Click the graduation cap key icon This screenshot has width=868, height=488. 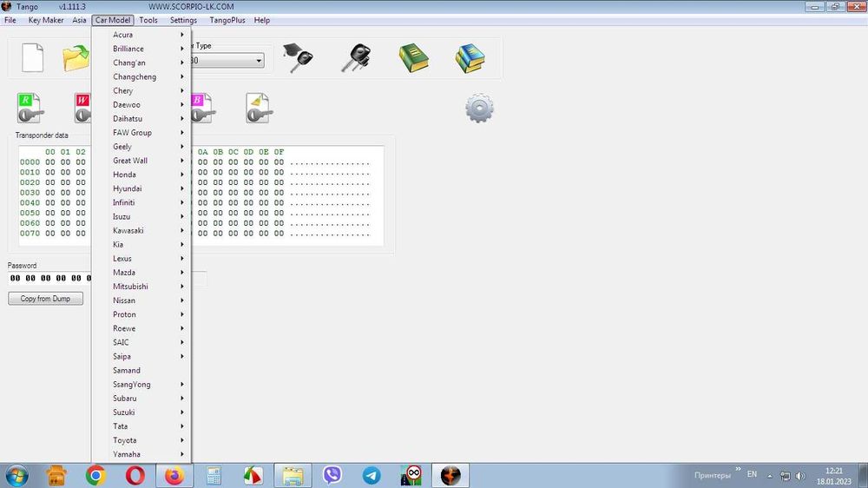click(298, 57)
